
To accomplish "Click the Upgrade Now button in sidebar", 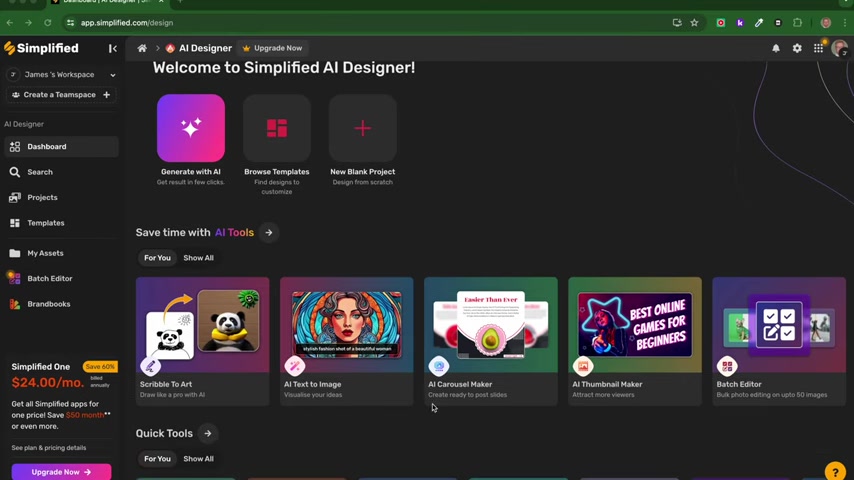I will pos(61,472).
